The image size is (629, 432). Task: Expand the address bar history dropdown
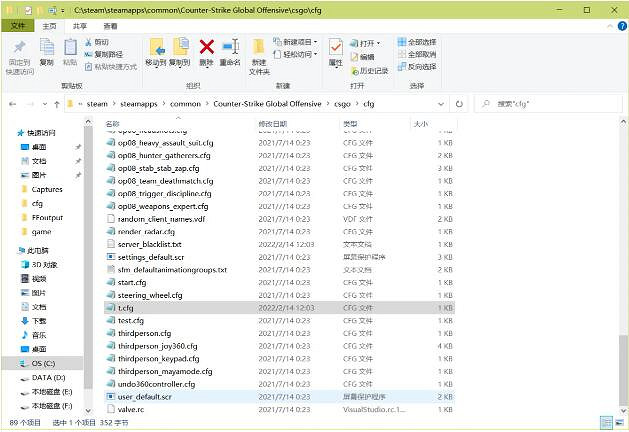(441, 104)
